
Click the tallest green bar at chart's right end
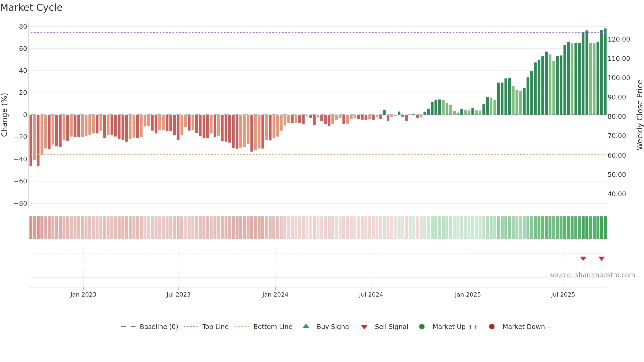coord(605,72)
